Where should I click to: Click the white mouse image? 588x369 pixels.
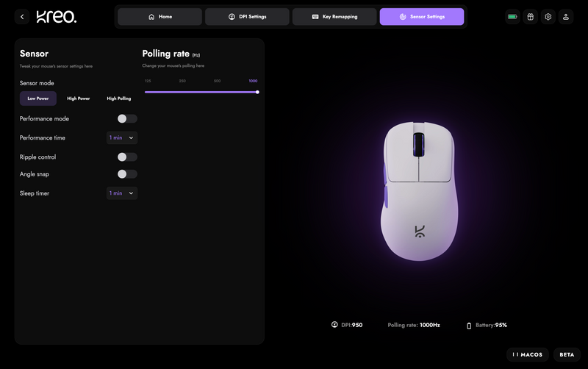(x=419, y=191)
